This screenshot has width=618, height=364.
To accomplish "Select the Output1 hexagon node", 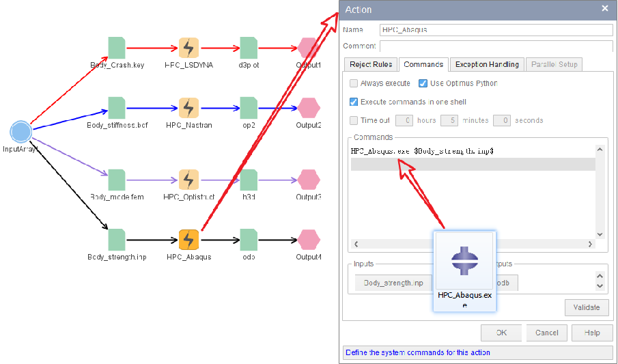I will (309, 48).
